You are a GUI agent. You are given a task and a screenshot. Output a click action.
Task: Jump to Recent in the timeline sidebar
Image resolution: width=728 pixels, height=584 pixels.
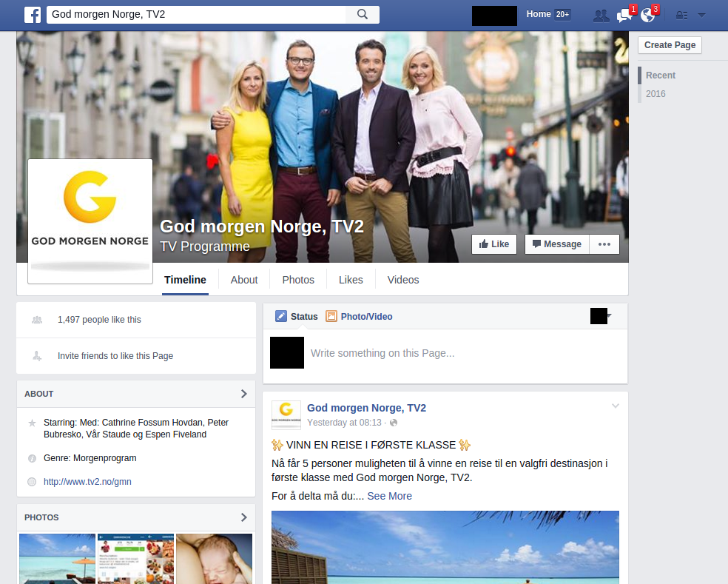point(660,75)
